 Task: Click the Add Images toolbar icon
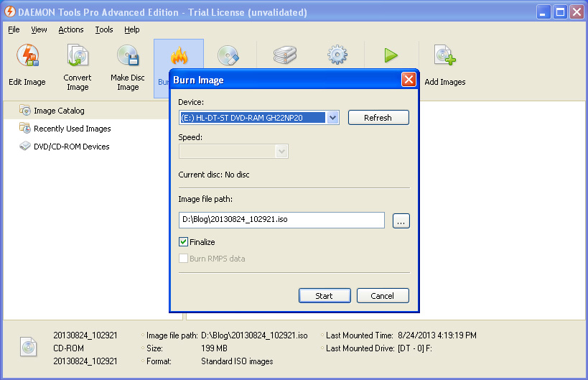coord(444,55)
